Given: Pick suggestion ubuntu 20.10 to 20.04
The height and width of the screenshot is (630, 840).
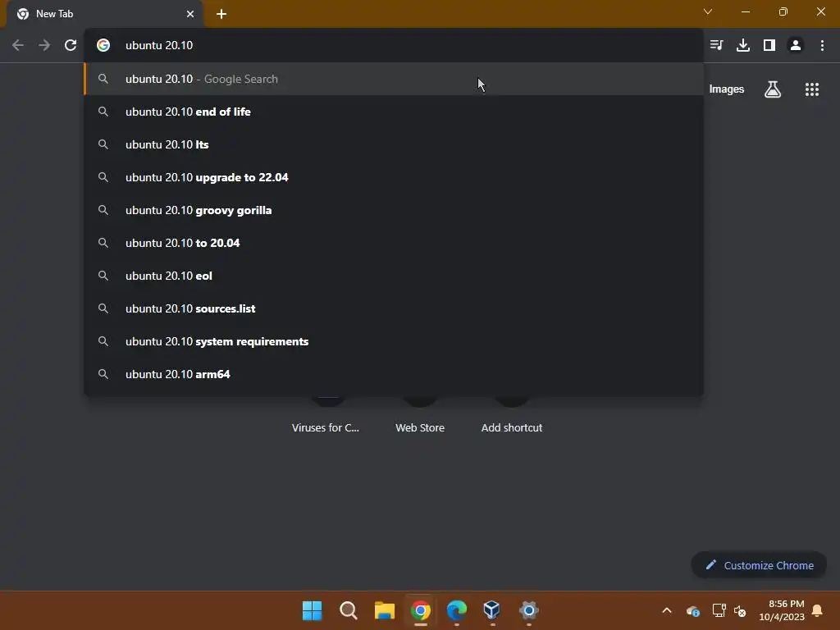Looking at the screenshot, I should click(394, 243).
